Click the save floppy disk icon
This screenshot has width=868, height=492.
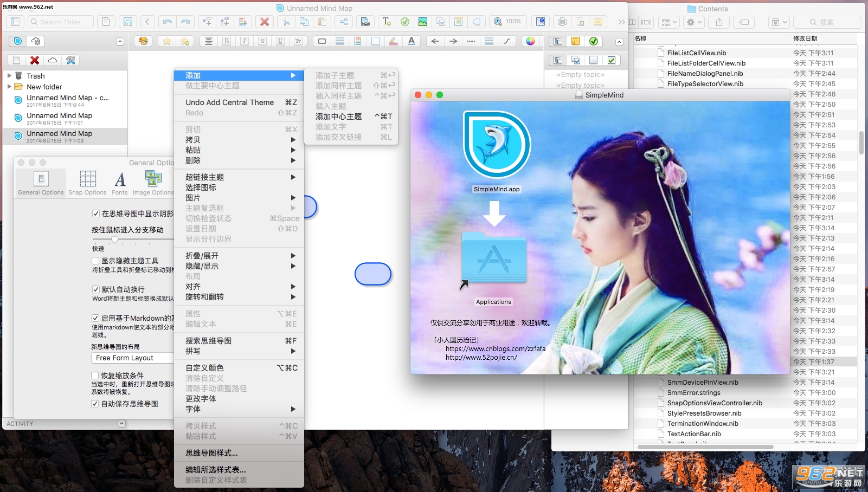[x=128, y=22]
